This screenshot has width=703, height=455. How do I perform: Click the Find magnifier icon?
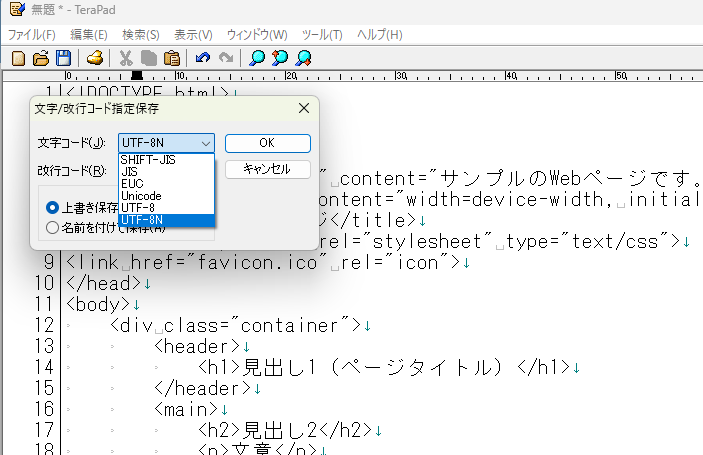pos(257,58)
